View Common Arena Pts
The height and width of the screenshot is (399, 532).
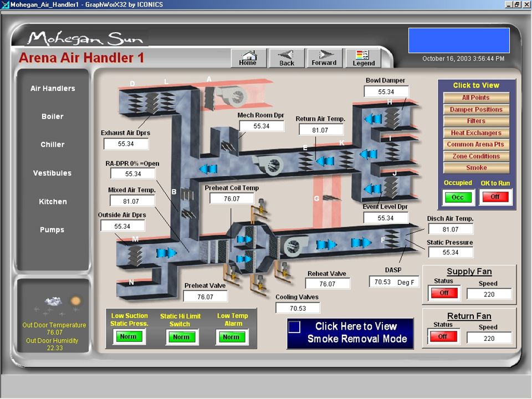coord(476,145)
